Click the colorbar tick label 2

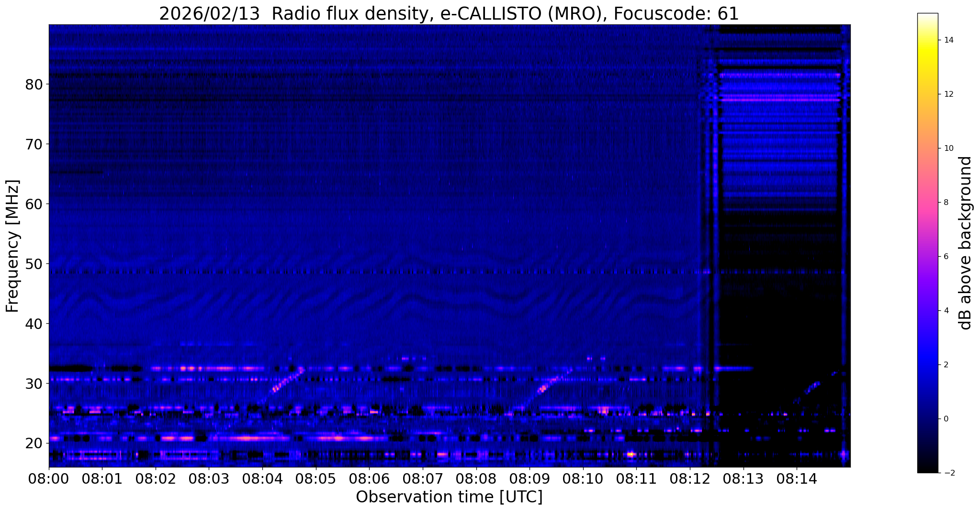pos(945,365)
